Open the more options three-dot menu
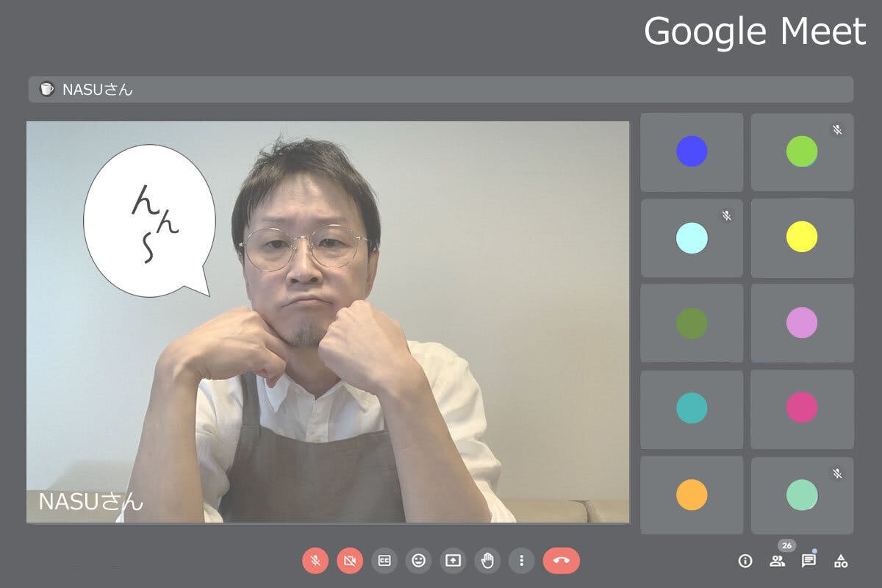The width and height of the screenshot is (882, 588). click(522, 561)
